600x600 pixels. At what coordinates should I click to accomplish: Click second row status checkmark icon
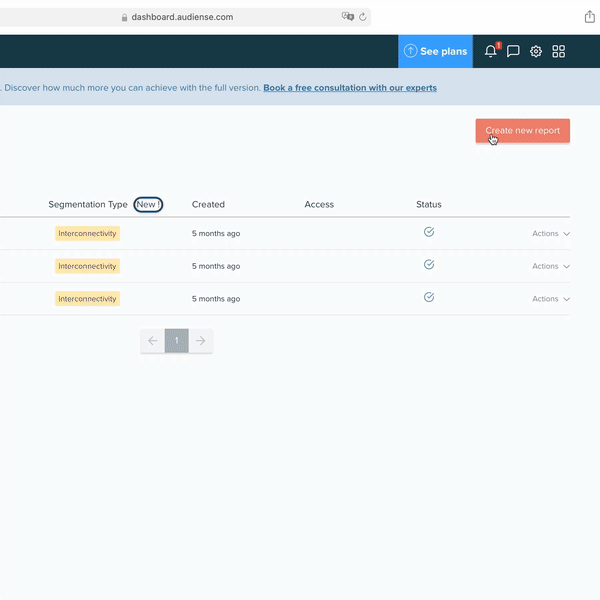point(429,264)
